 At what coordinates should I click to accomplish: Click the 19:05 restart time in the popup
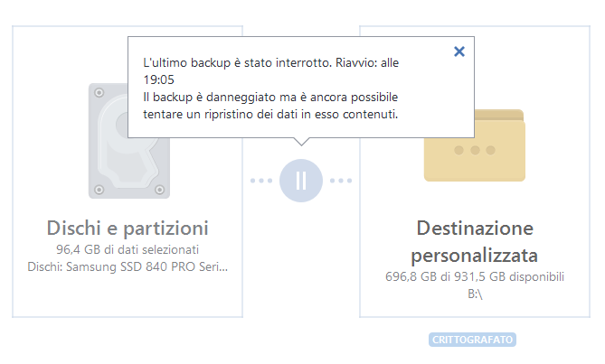click(158, 79)
